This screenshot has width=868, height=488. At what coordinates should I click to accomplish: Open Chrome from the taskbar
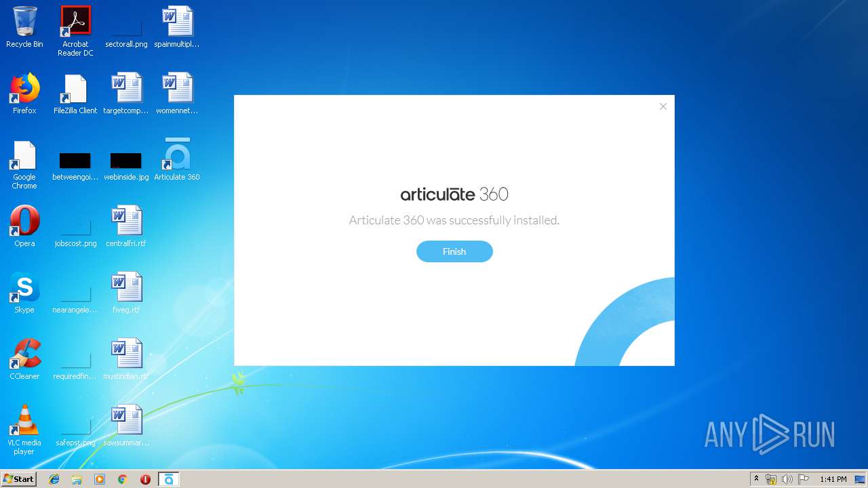[x=122, y=479]
